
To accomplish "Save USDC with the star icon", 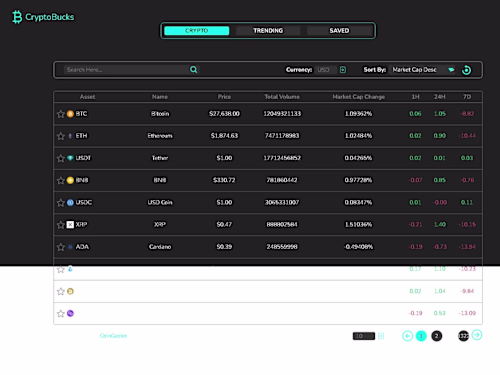I will tap(60, 203).
